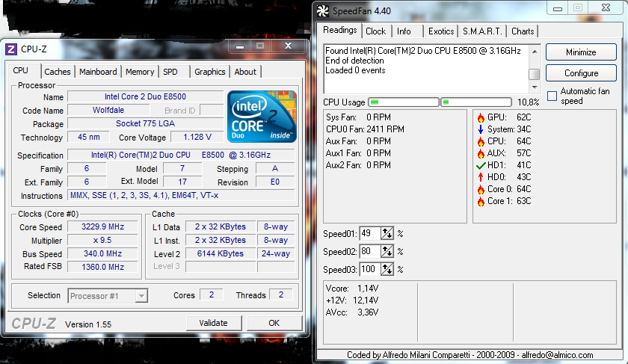Image resolution: width=628 pixels, height=364 pixels.
Task: Click the SpeedFan Minimize button
Action: point(581,52)
